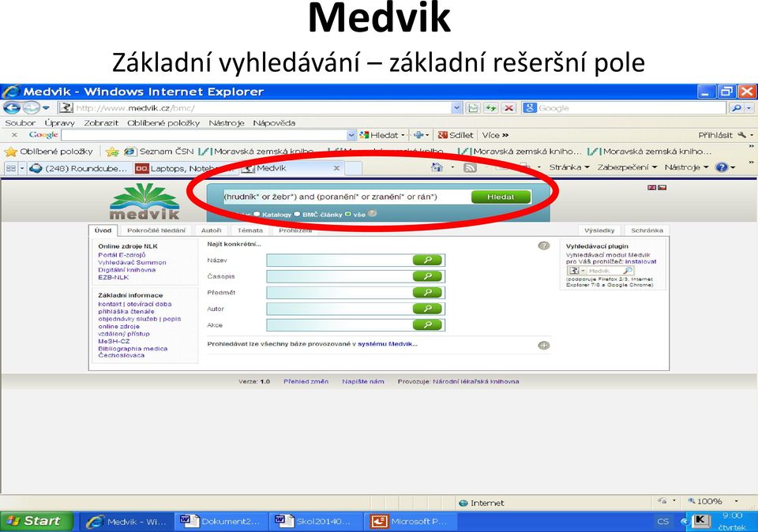
Task: Open the Přehled změn link
Action: coord(306,381)
